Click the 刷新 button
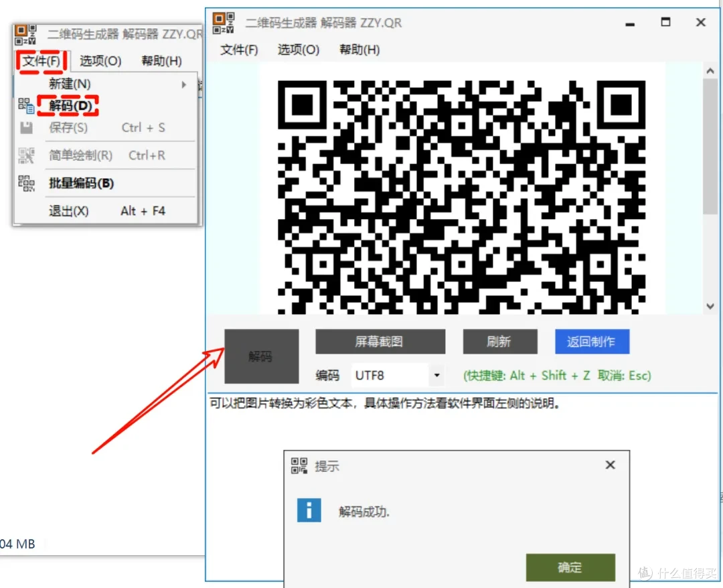Viewport: 723px width, 588px height. tap(500, 342)
